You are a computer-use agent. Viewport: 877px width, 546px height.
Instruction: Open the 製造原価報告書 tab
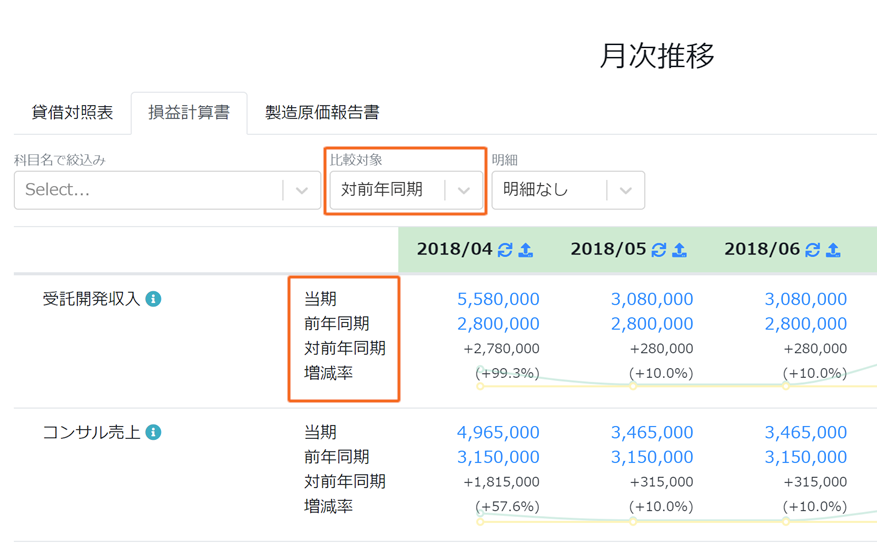tap(322, 112)
